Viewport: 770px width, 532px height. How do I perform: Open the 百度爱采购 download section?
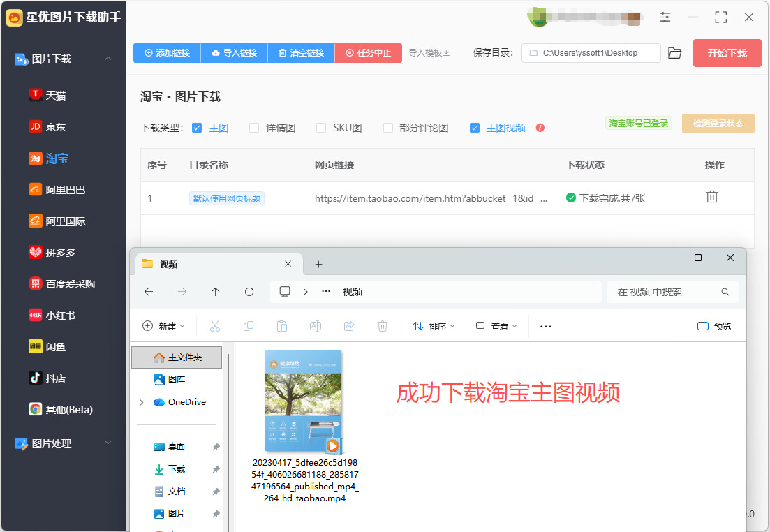(x=62, y=284)
